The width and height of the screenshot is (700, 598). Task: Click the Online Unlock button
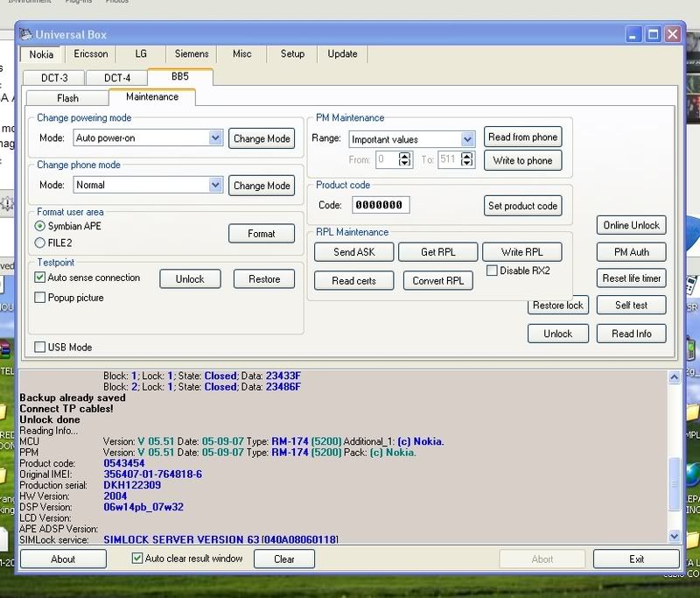[631, 225]
